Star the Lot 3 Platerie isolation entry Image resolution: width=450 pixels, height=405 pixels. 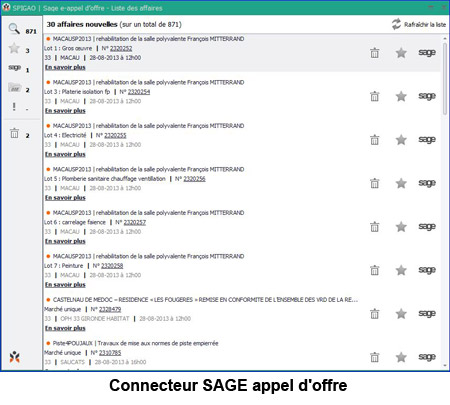pos(401,96)
